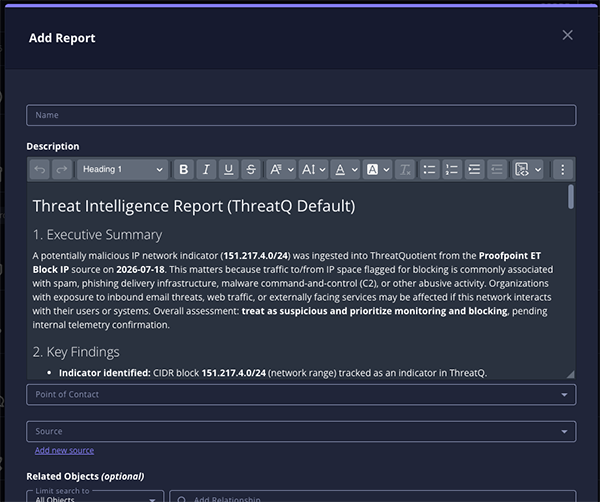Screen dimensions: 600x502
Task: Redo the last undone edit
Action: click(x=62, y=169)
